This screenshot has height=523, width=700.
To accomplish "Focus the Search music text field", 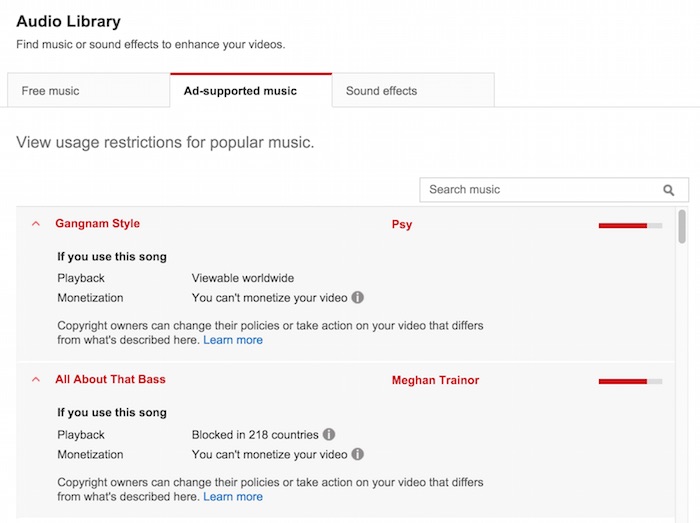I will coord(540,190).
